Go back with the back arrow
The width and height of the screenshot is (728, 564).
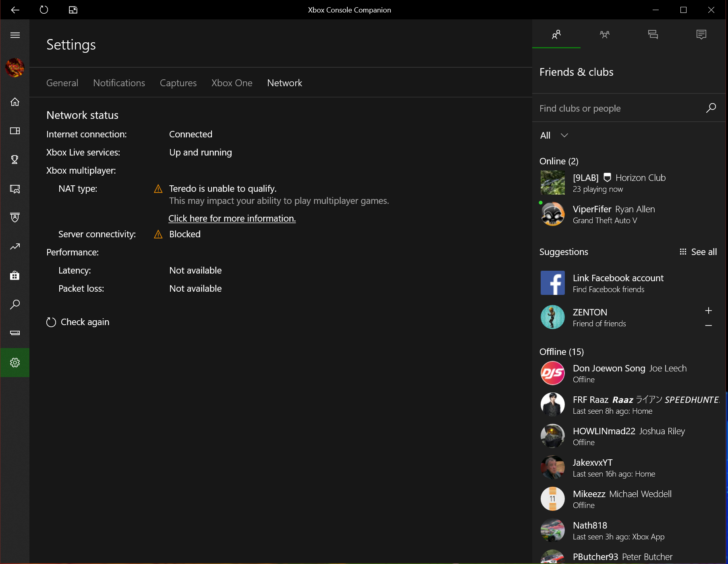point(15,10)
